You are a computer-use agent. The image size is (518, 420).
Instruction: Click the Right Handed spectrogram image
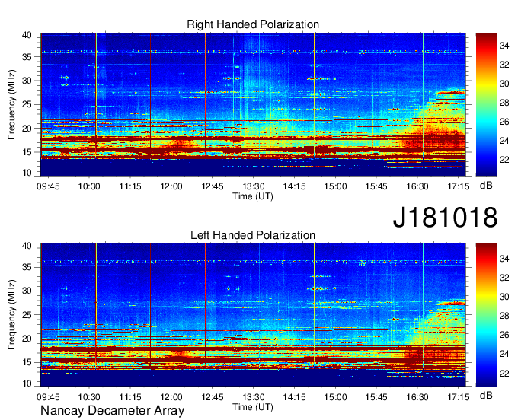click(253, 104)
